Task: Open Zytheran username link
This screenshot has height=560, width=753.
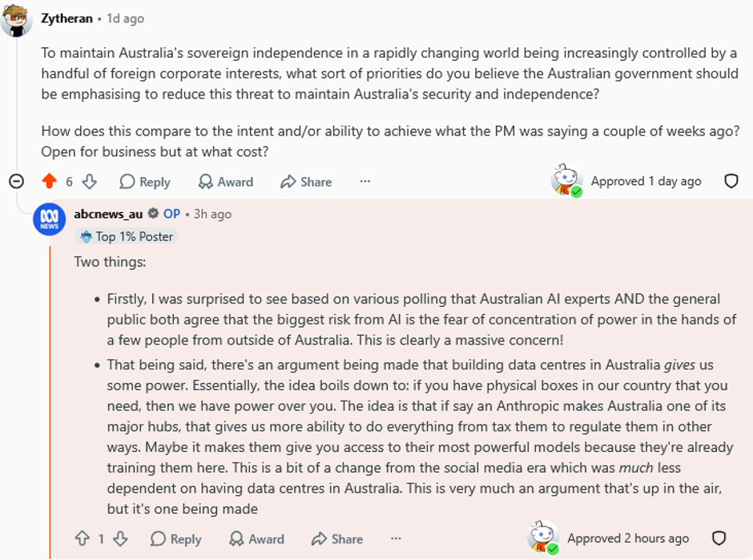Action: coord(66,18)
